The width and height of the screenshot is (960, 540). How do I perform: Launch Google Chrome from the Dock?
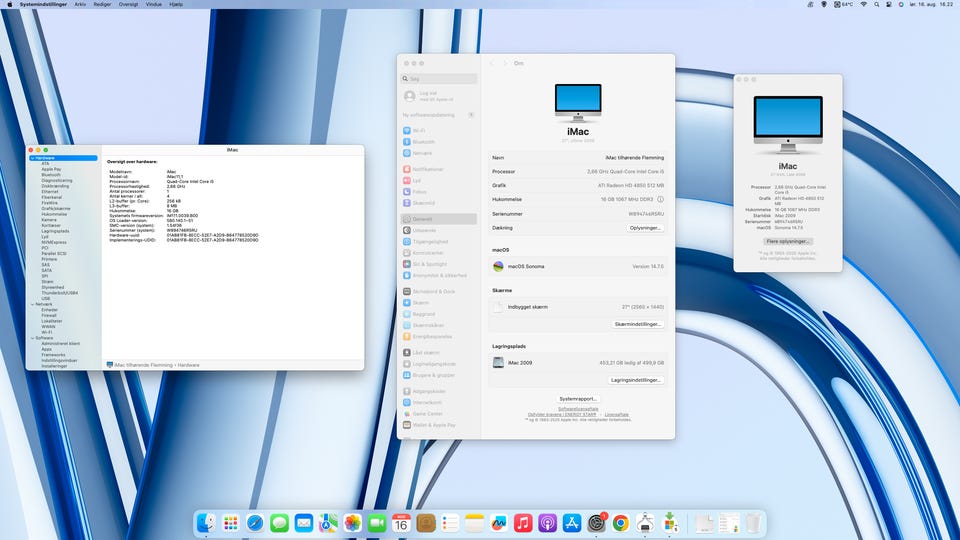(621, 522)
